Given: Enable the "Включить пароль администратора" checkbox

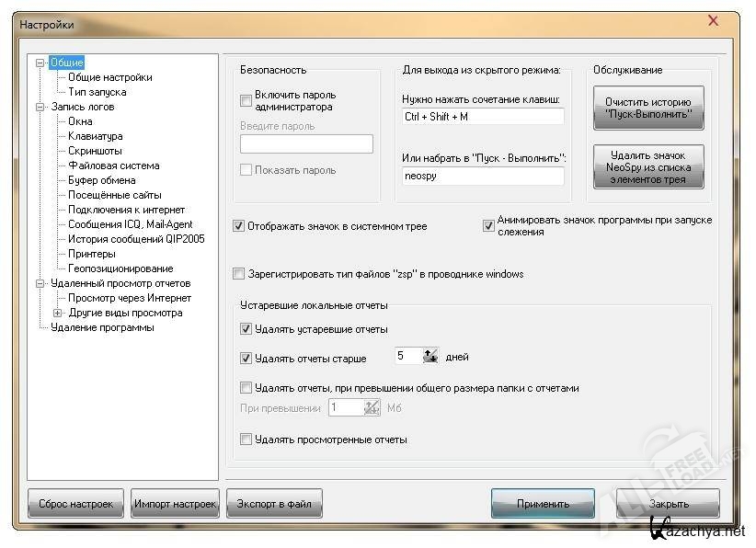Looking at the screenshot, I should pyautogui.click(x=246, y=100).
